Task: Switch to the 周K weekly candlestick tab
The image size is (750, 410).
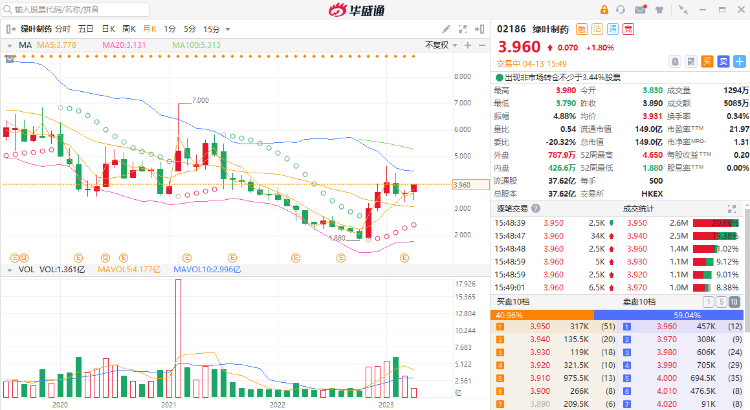Action: (x=129, y=29)
